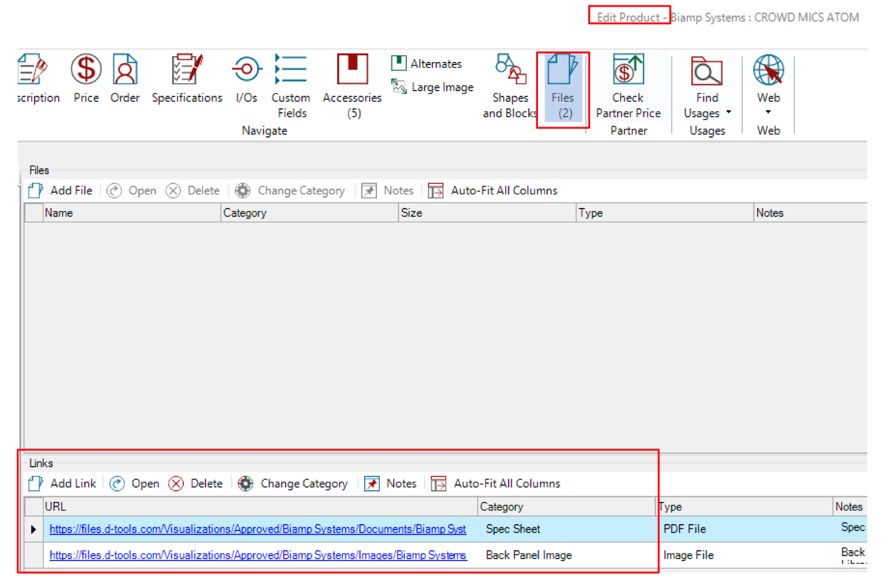Select the I/Os navigation icon
This screenshot has height=588, width=883.
(247, 69)
